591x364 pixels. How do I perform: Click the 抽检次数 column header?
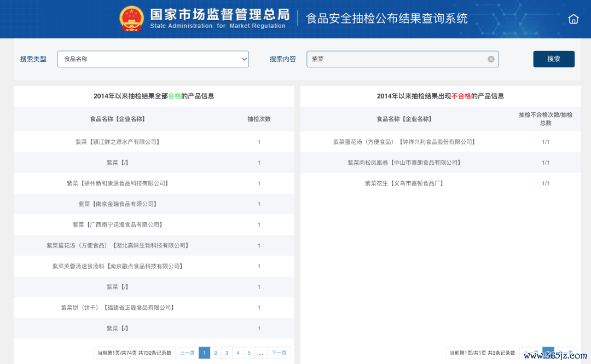pos(259,119)
